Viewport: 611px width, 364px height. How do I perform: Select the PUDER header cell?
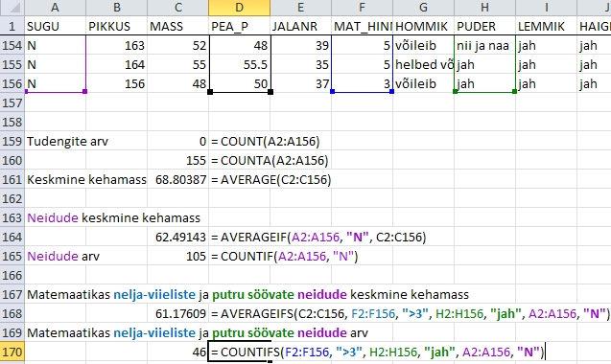pos(484,26)
